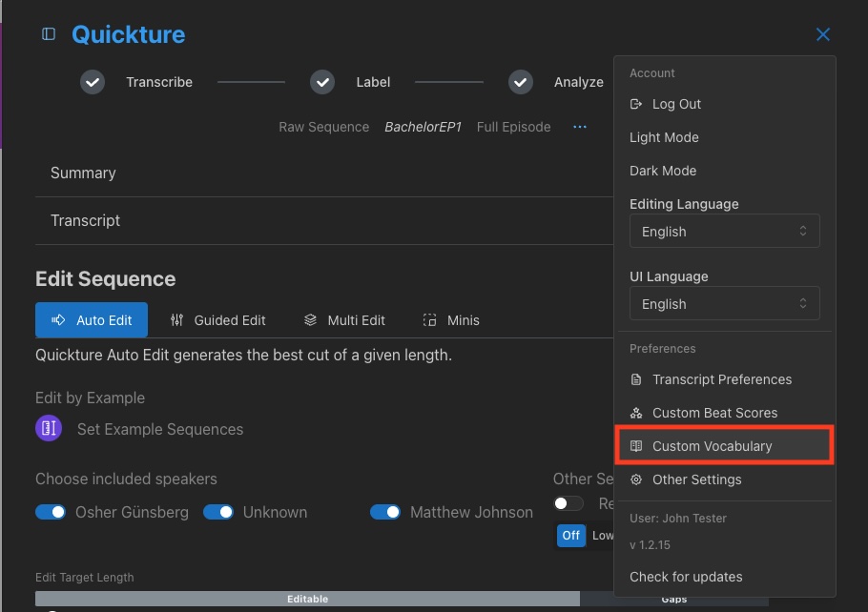868x612 pixels.
Task: Toggle the switch under Other Settings
Action: pyautogui.click(x=568, y=503)
